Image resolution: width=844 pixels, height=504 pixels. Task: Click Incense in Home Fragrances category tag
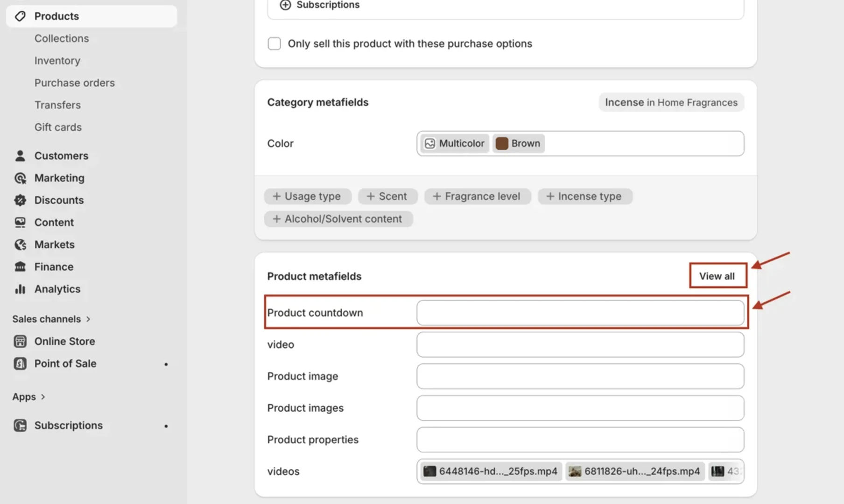(x=671, y=103)
